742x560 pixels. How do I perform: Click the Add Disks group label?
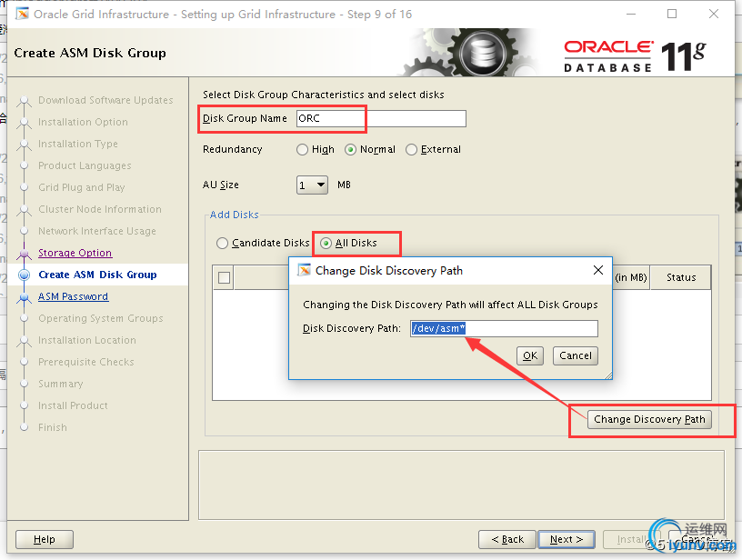(x=235, y=215)
